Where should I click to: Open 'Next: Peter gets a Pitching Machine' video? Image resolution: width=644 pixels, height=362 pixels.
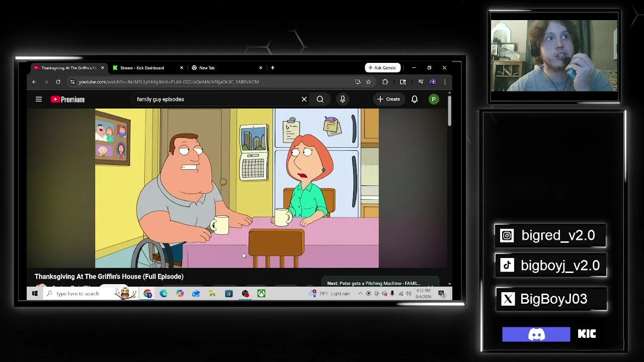coord(374,284)
